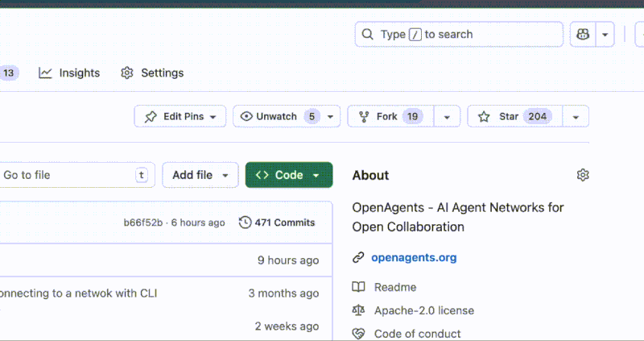Click the Go to file field
The image size is (644, 341).
pos(68,175)
